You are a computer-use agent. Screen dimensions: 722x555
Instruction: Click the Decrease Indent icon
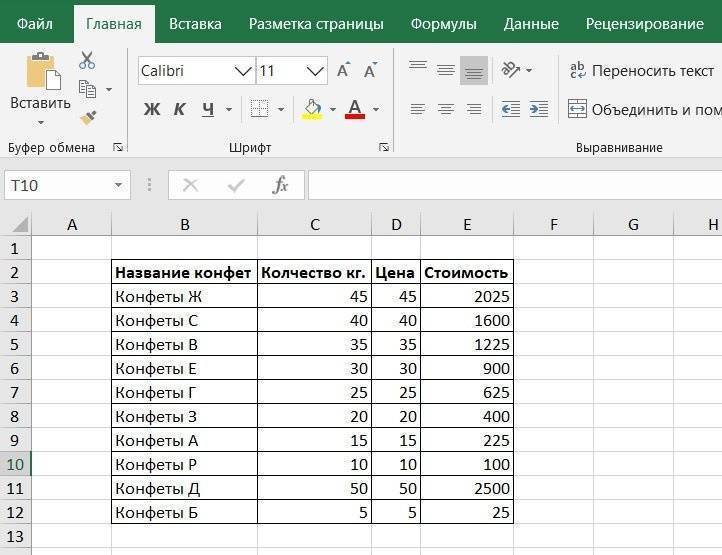click(x=510, y=109)
